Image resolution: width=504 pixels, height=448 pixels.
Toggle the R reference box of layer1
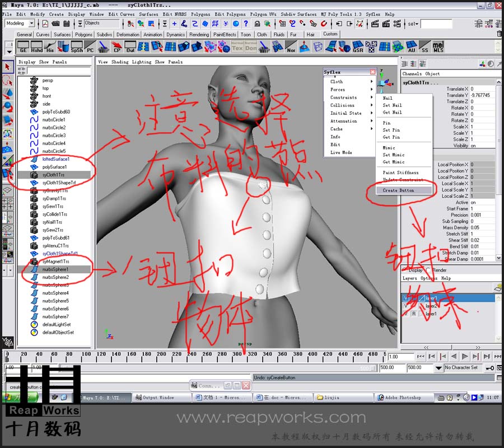pyautogui.click(x=414, y=314)
